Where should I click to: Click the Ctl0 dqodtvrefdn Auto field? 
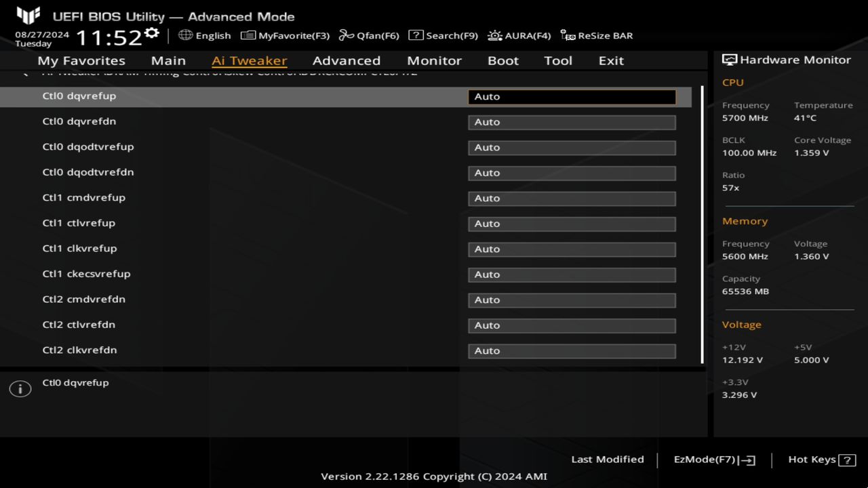click(x=572, y=173)
